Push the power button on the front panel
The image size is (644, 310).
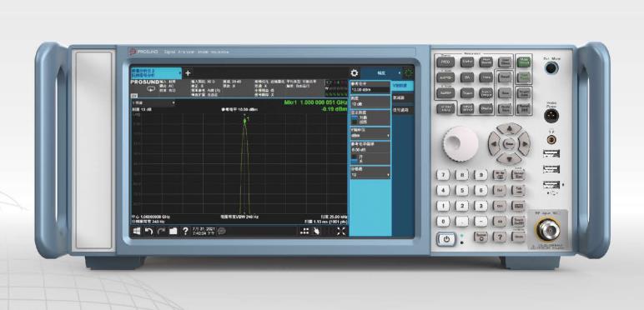coord(445,238)
